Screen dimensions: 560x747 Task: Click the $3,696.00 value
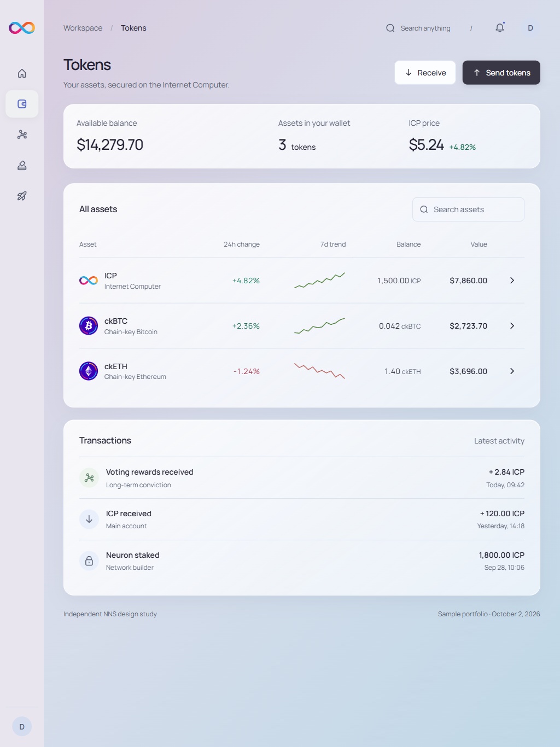[468, 371]
